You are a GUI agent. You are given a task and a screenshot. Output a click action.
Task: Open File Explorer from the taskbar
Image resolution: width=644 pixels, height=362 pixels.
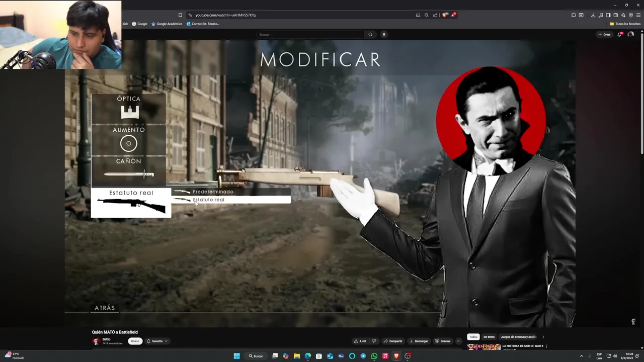tap(297, 356)
